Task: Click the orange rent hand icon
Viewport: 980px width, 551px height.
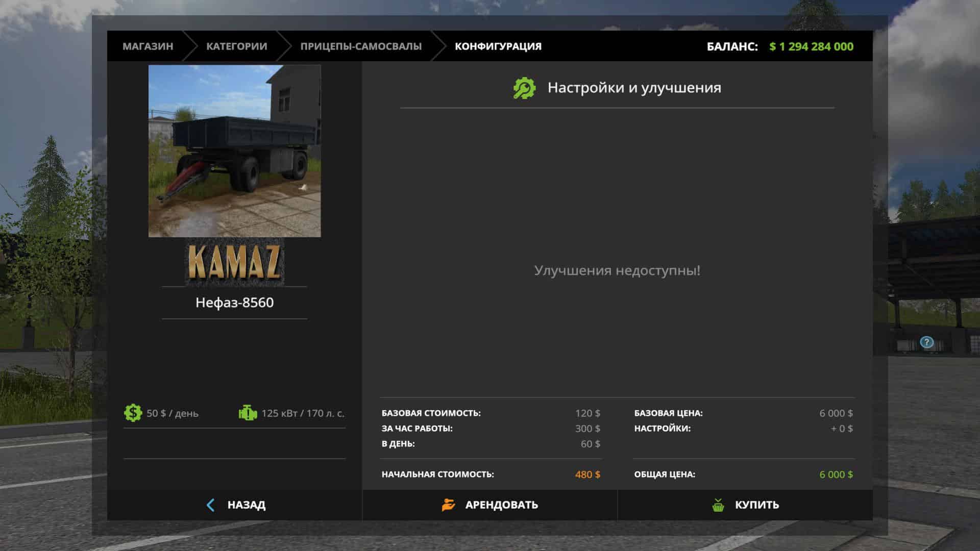Action: click(448, 505)
